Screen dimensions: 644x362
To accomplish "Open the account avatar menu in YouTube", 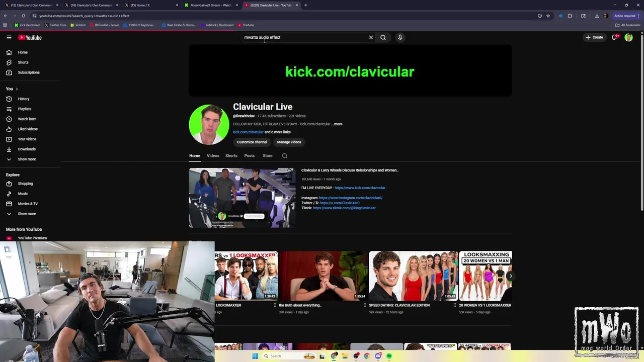I will 628,37.
